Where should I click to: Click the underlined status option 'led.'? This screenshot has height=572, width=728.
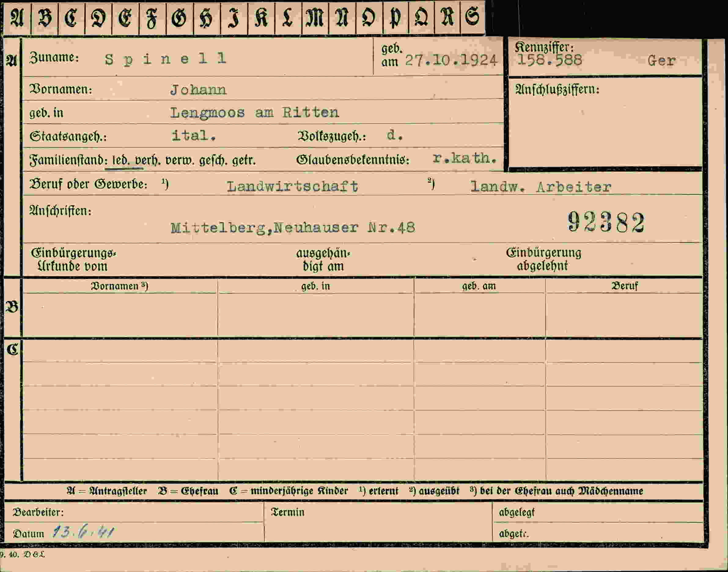coord(121,160)
